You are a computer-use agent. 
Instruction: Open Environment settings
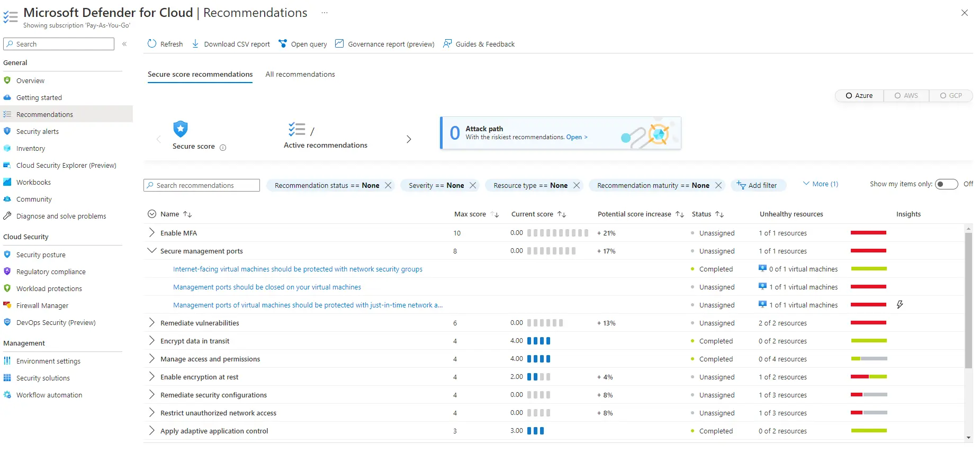tap(48, 361)
